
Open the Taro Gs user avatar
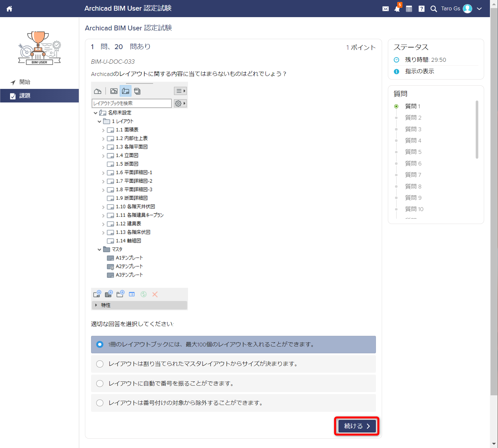tap(467, 9)
